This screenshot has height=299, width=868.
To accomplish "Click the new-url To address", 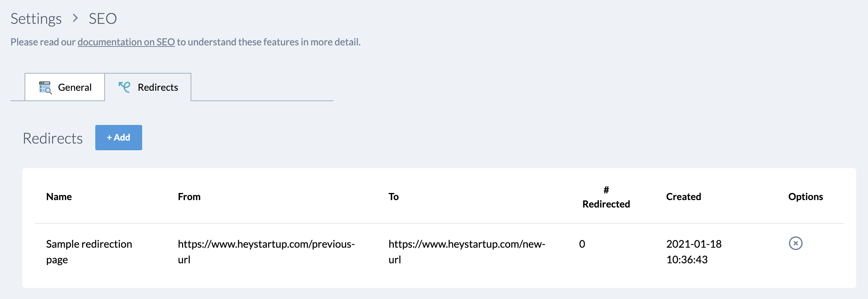I will tap(467, 252).
